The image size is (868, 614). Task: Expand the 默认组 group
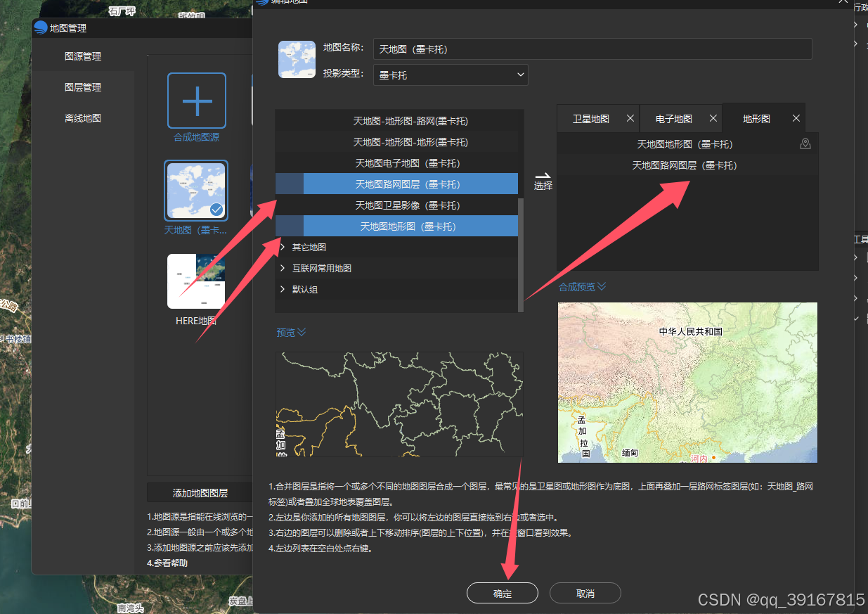(283, 290)
